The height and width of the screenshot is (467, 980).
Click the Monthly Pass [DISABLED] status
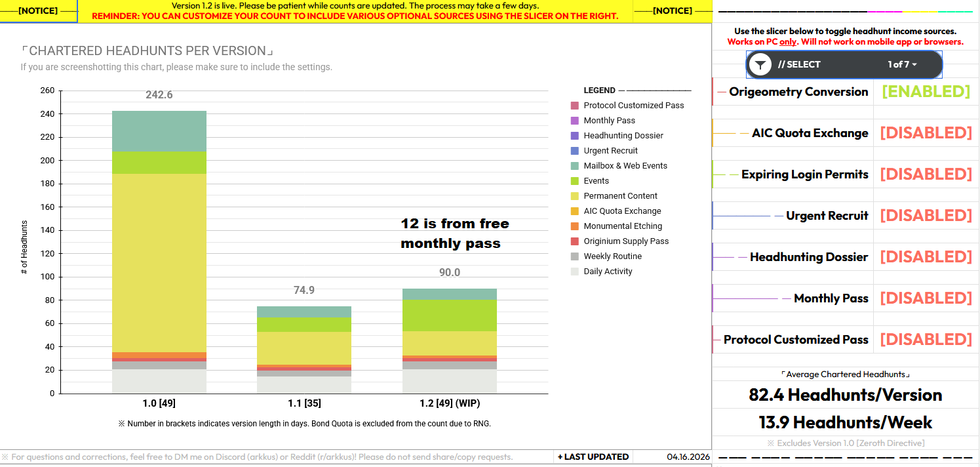coord(926,298)
